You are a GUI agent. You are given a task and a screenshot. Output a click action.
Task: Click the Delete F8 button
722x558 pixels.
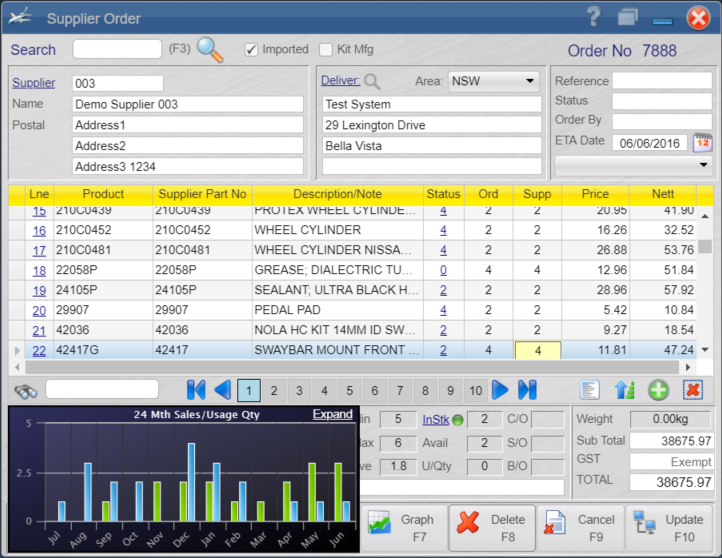pos(491,526)
